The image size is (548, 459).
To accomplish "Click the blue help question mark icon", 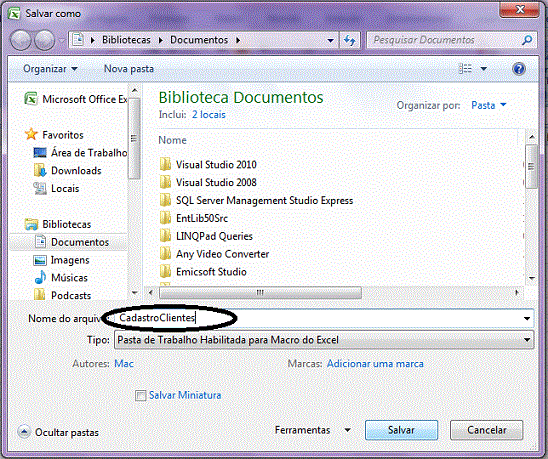I will coord(519,69).
